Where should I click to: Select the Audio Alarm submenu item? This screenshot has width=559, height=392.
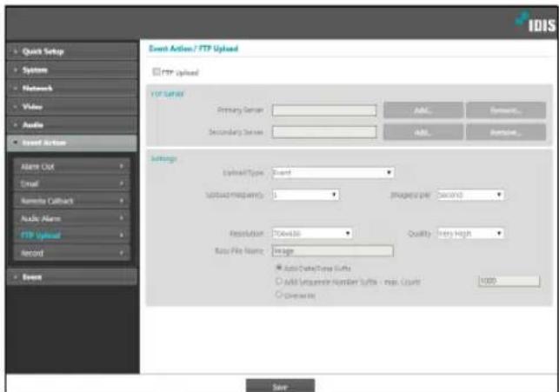click(71, 218)
